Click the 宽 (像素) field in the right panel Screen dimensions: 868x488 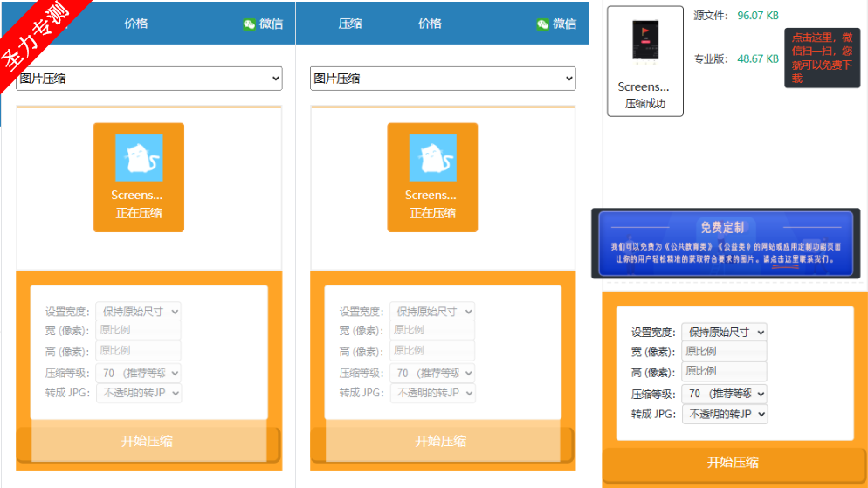tap(724, 351)
